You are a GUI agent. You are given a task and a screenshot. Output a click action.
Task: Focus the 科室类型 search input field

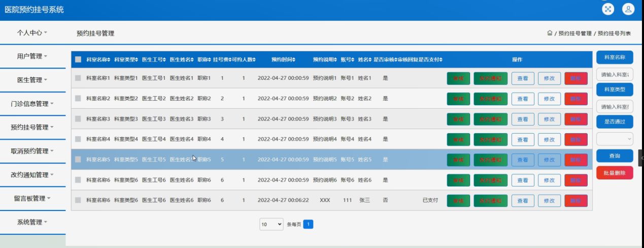[x=615, y=106]
